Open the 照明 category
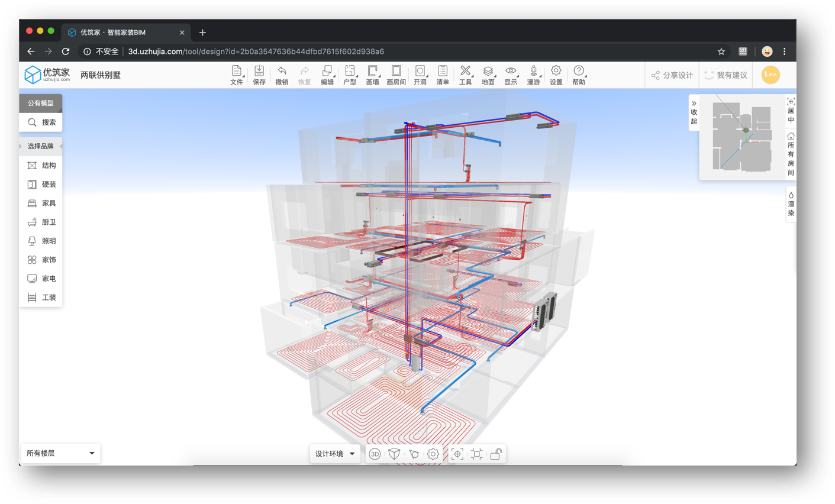The height and width of the screenshot is (504, 835). 41,241
